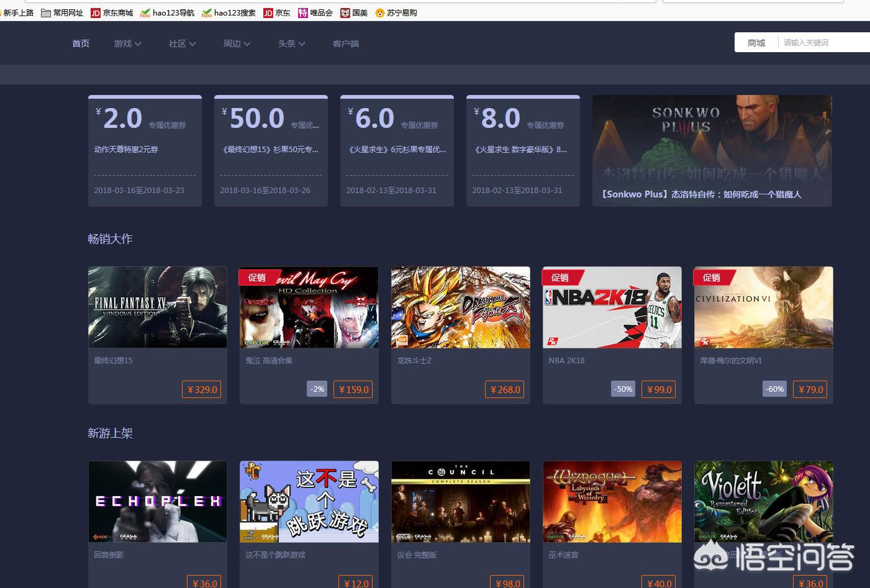The image size is (870, 588).
Task: Open the 周边 dropdown menu
Action: click(237, 43)
